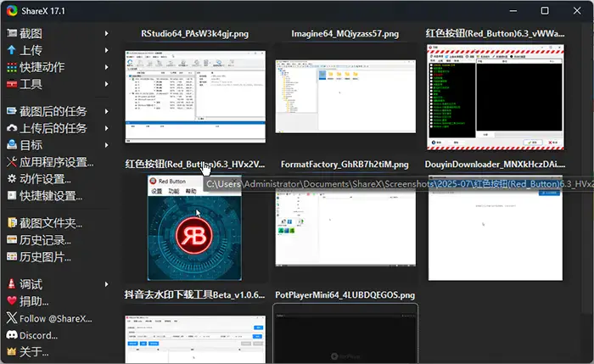This screenshot has width=594, height=364.
Task: Click the 截图后的任务 icon
Action: (12, 111)
